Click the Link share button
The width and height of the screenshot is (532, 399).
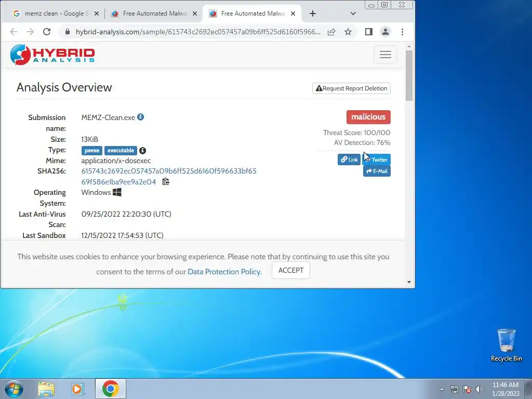[x=349, y=159]
